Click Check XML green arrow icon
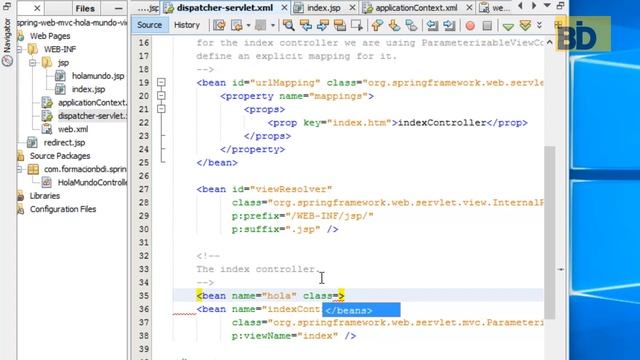 click(x=508, y=27)
